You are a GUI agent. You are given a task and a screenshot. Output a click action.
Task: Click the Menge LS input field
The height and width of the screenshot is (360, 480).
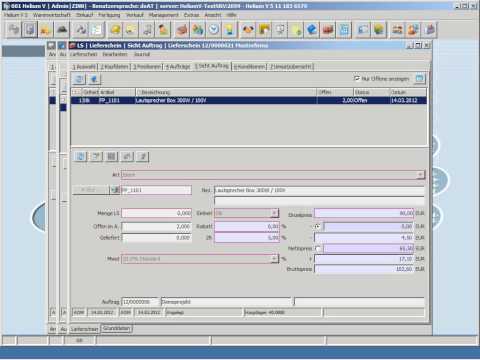tap(156, 213)
